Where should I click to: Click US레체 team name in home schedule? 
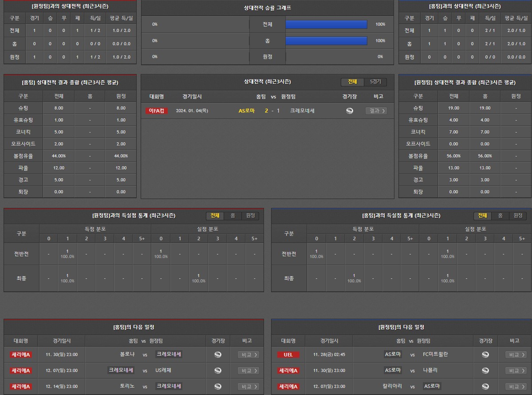coord(163,371)
